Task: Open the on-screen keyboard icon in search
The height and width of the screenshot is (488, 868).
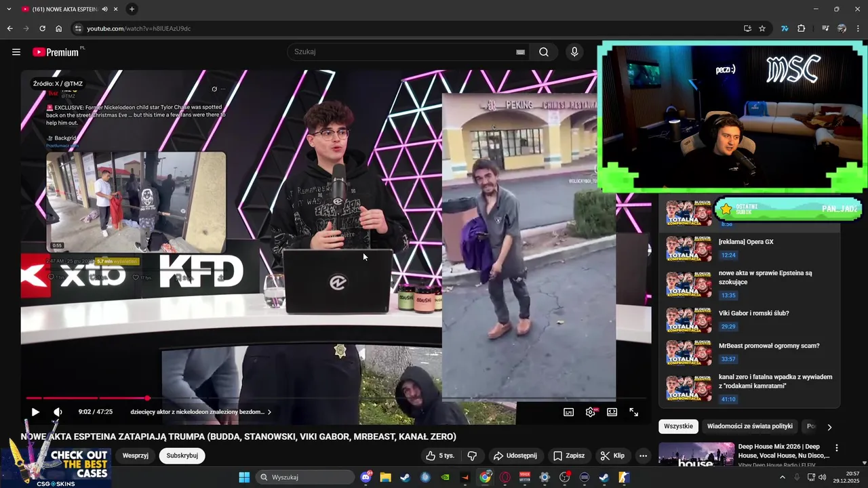Action: [520, 52]
